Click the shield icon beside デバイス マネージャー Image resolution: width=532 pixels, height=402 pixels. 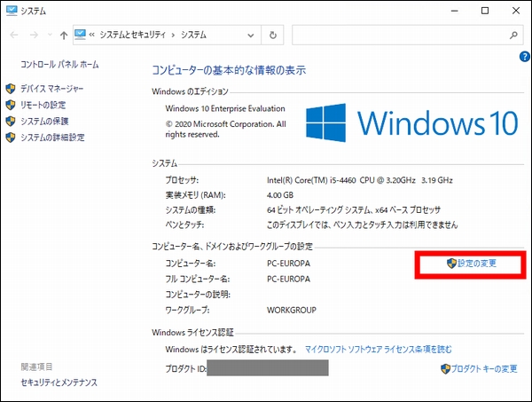tap(11, 89)
